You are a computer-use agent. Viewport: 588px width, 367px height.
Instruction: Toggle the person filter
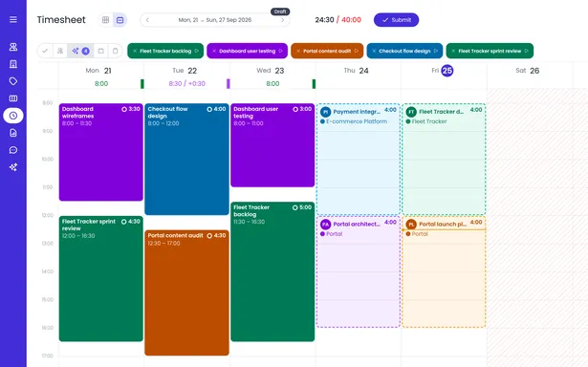pyautogui.click(x=60, y=51)
